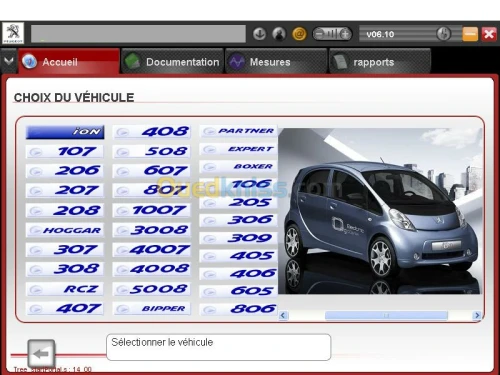
Task: Click the orange @ email icon
Action: pos(299,34)
